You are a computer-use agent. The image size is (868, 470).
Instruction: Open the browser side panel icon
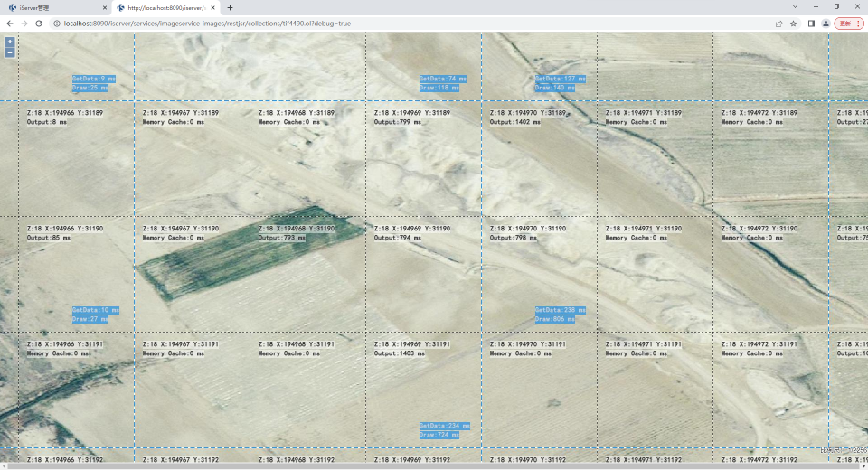click(x=811, y=23)
